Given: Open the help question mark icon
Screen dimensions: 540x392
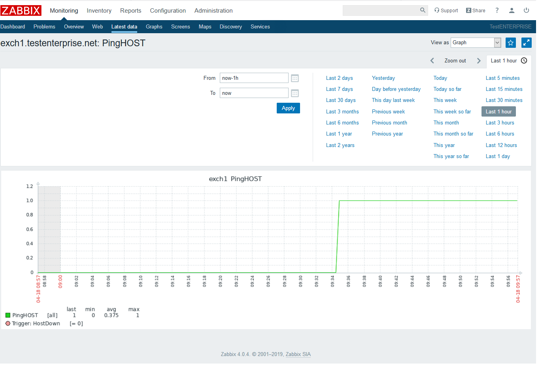Looking at the screenshot, I should (x=497, y=11).
